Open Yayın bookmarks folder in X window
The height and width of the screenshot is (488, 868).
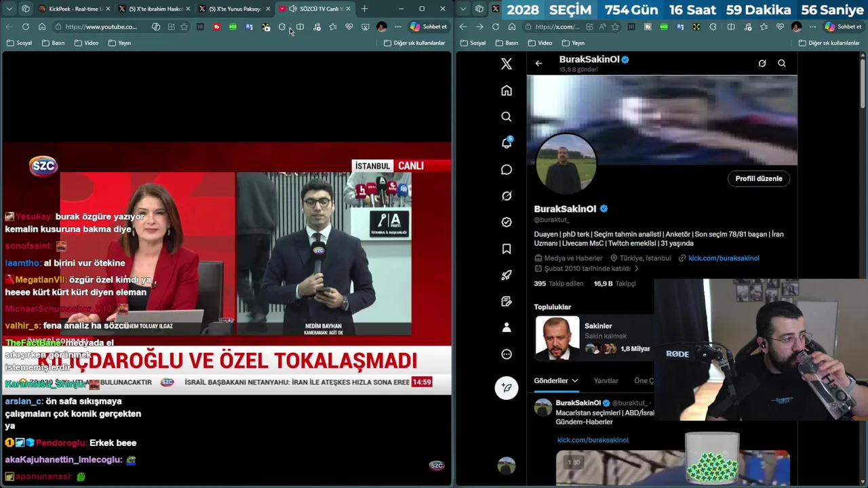point(574,43)
